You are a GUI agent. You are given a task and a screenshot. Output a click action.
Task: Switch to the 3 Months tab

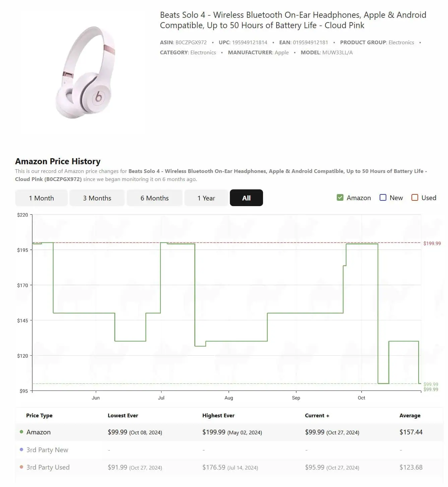97,198
